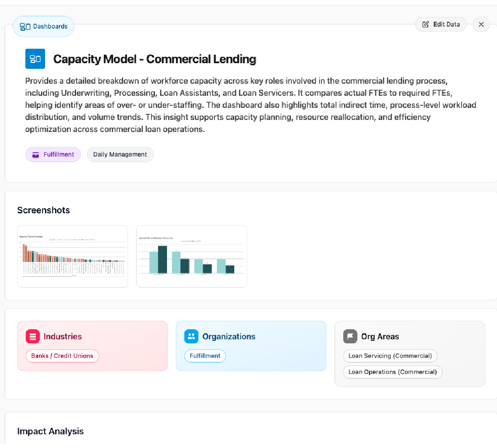The image size is (497, 448).
Task: Click the Dashboards breadcrumb icon
Action: pyautogui.click(x=25, y=27)
